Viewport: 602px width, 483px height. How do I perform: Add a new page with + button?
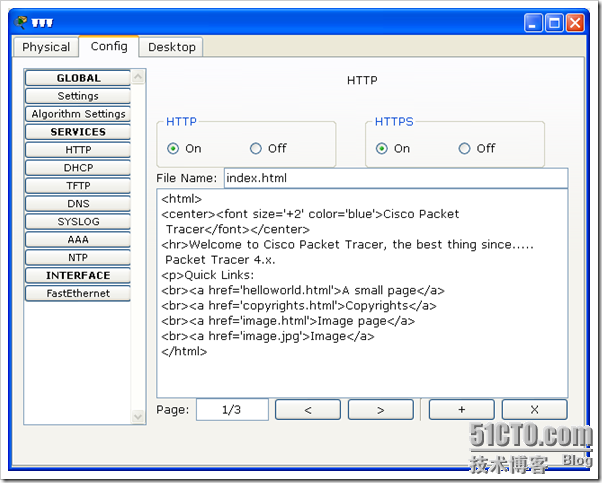461,410
